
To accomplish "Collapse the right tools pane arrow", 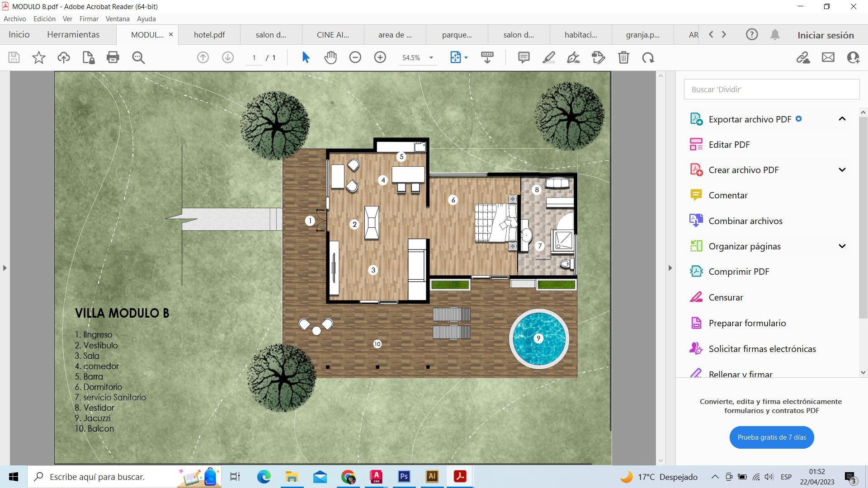I will point(670,268).
